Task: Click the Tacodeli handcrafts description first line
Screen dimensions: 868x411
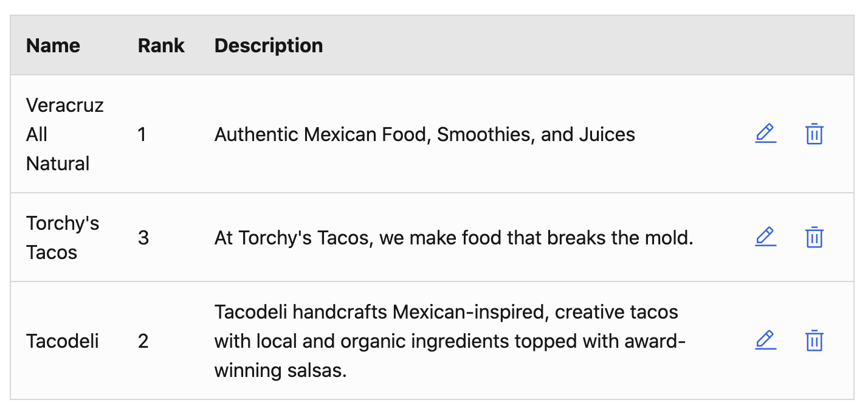Action: [x=446, y=313]
